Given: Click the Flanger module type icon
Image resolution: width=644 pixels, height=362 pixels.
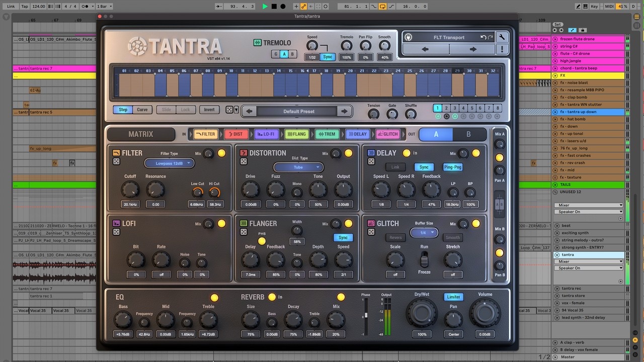Looking at the screenshot, I should click(244, 223).
